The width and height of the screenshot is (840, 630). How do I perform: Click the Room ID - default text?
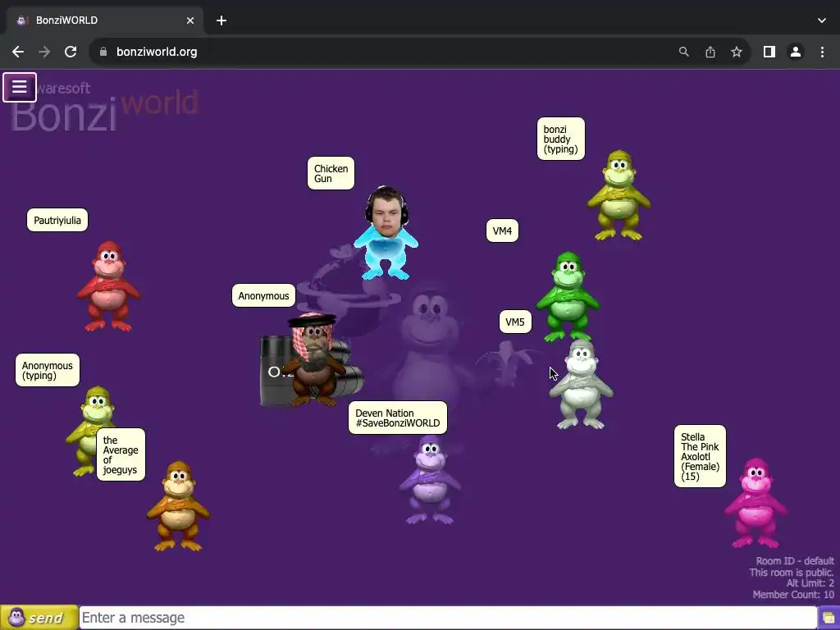(795, 561)
